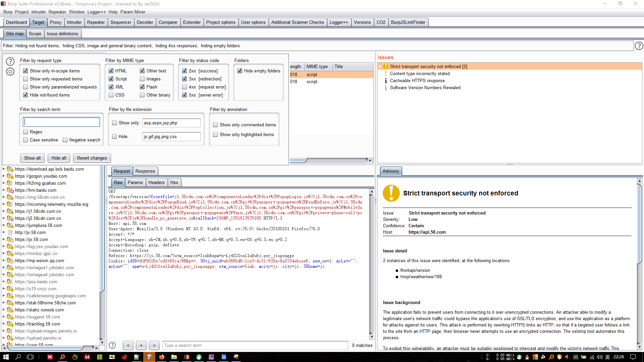Enable Show only parameterized requests
Viewport: 644px width, 362px height.
tap(25, 87)
